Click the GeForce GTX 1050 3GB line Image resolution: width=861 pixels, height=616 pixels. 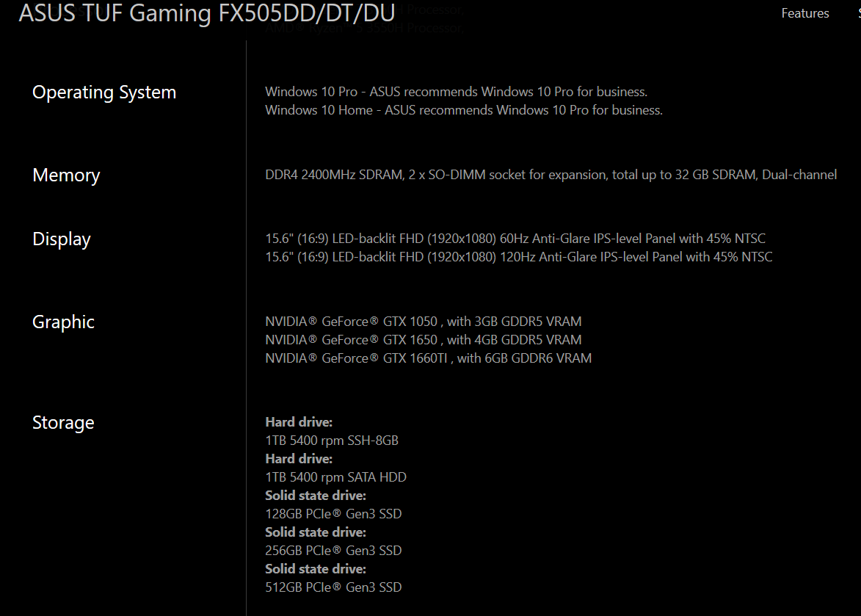(x=424, y=322)
